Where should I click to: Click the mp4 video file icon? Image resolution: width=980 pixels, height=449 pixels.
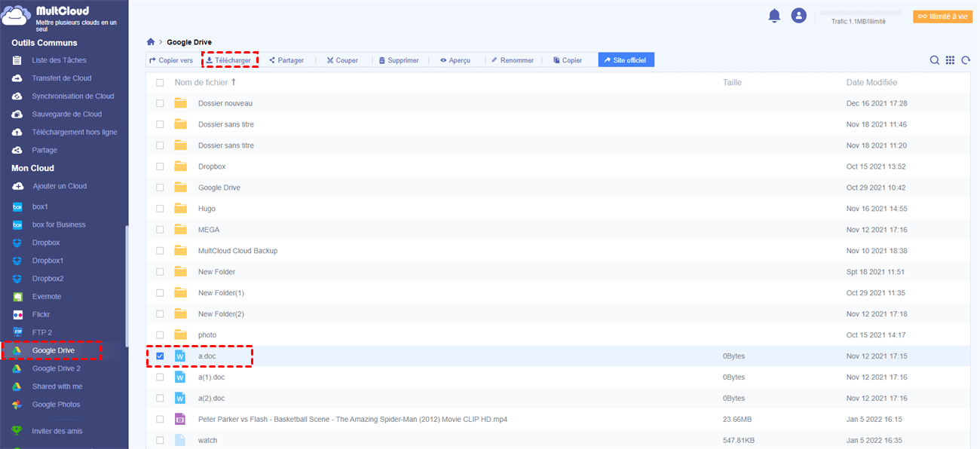click(x=180, y=419)
